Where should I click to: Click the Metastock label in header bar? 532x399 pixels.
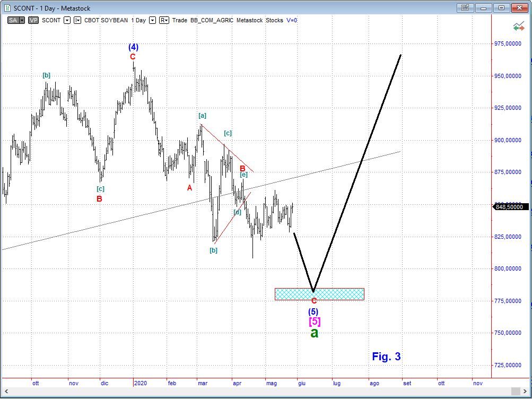coord(250,20)
